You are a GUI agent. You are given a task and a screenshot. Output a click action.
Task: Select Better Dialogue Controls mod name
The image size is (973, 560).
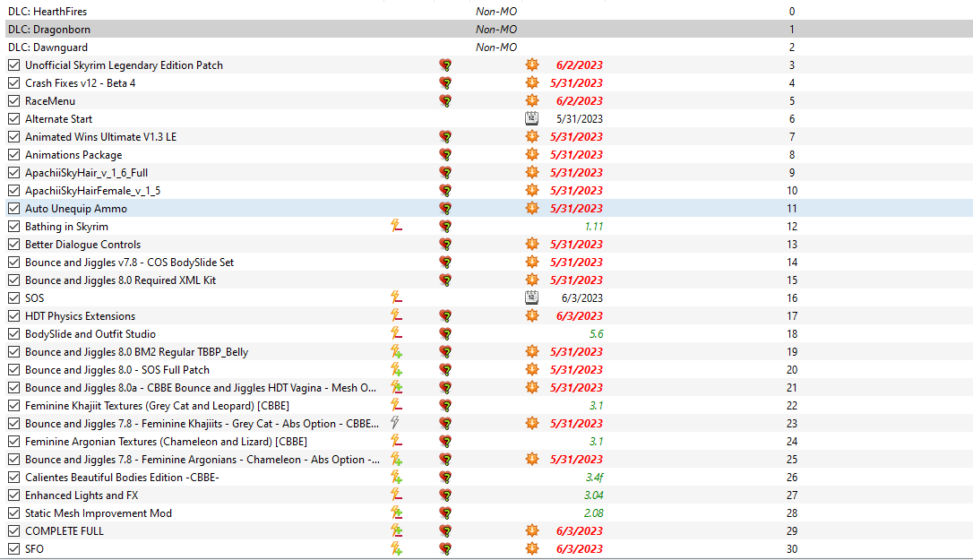click(82, 244)
